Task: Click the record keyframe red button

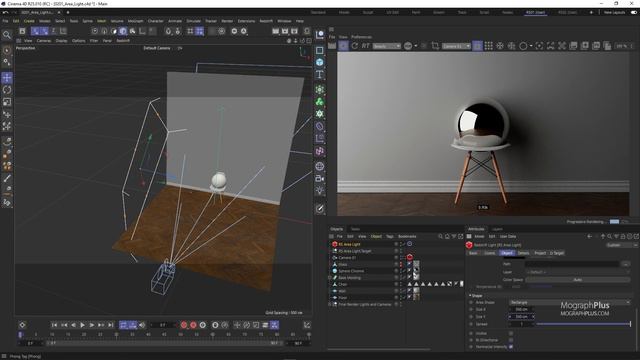Action: (184, 325)
